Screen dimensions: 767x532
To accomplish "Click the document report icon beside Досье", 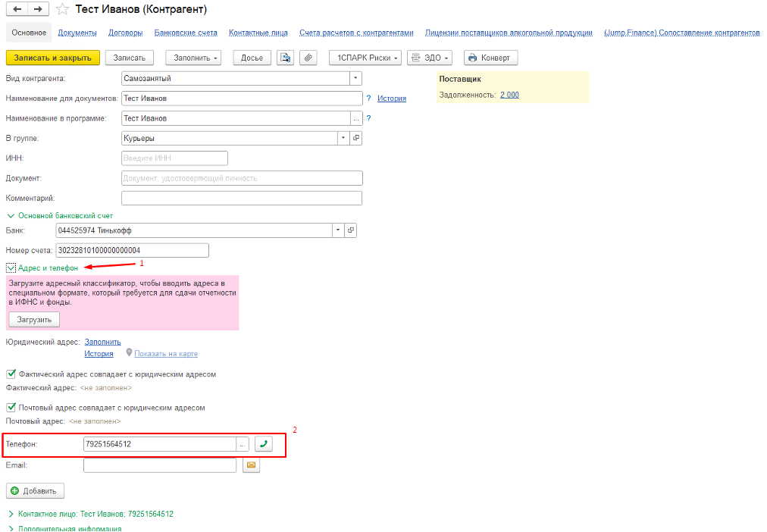I will tap(285, 58).
